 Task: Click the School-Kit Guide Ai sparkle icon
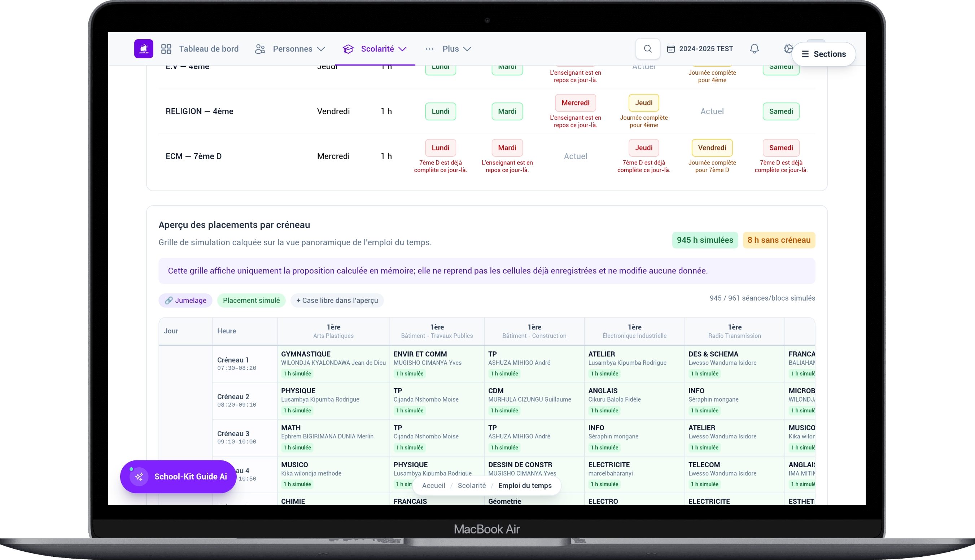click(x=139, y=477)
